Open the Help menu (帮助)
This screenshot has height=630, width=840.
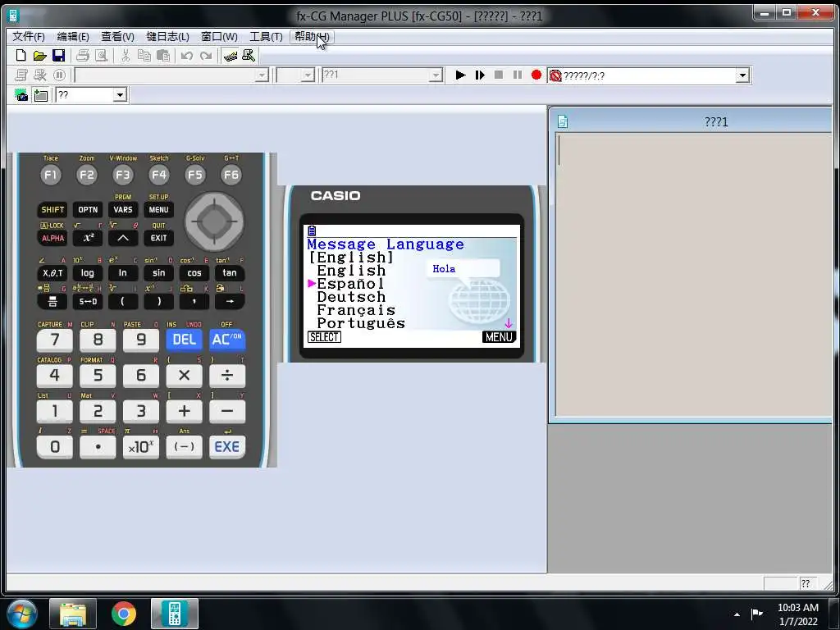(x=312, y=36)
